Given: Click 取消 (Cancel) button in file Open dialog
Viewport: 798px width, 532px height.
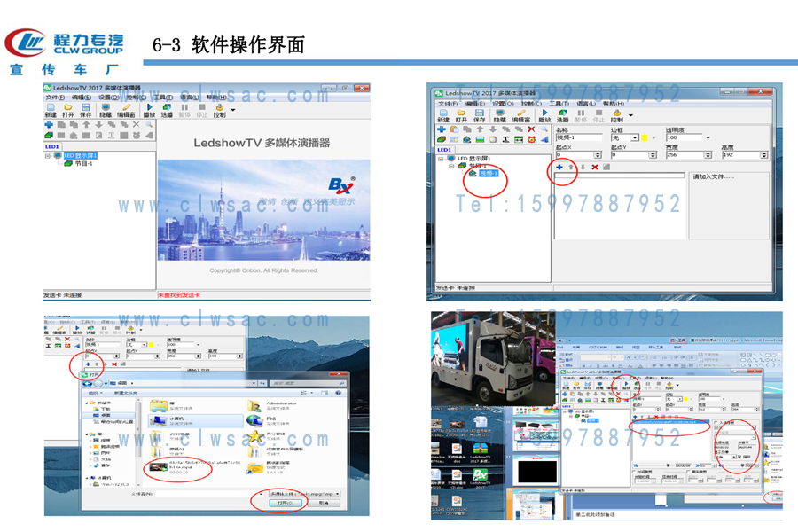Looking at the screenshot, I should pos(323,502).
